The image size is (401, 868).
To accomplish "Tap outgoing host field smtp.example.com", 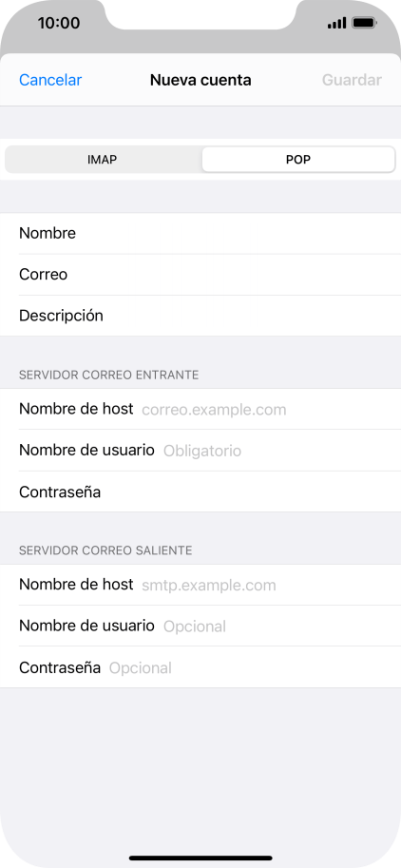I will pos(200,585).
